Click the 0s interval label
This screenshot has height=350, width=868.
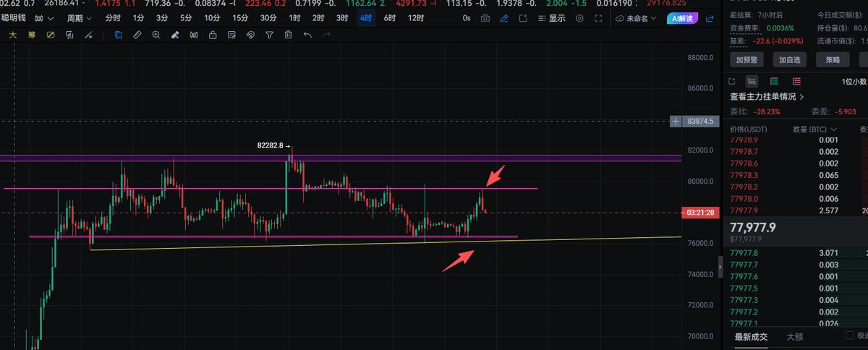click(x=467, y=18)
